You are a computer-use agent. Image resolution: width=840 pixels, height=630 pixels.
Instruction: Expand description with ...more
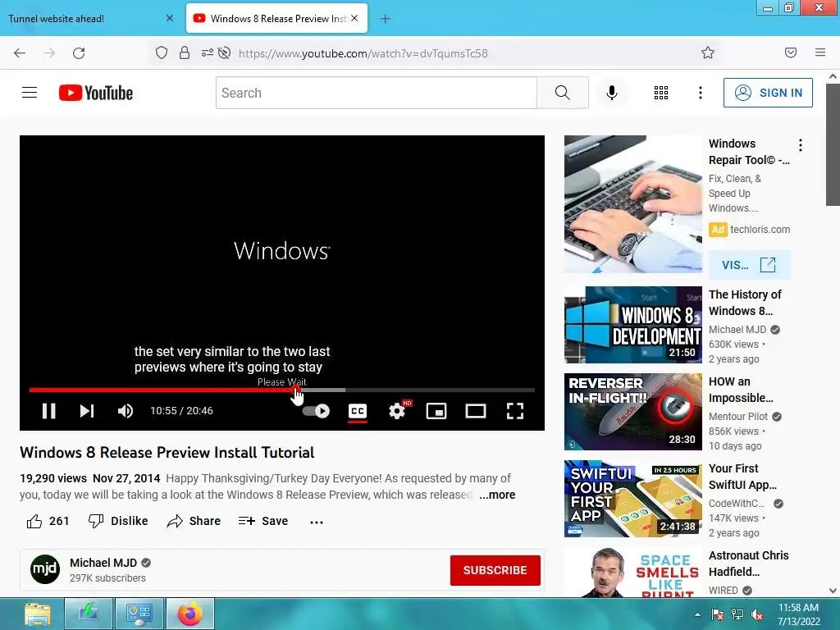(497, 495)
